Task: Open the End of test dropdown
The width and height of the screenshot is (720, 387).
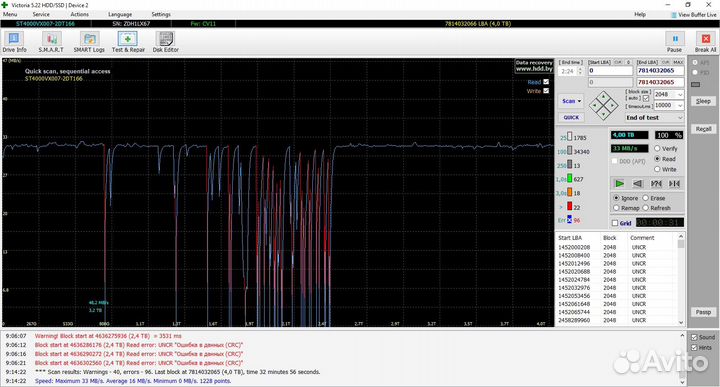Action: (x=655, y=118)
